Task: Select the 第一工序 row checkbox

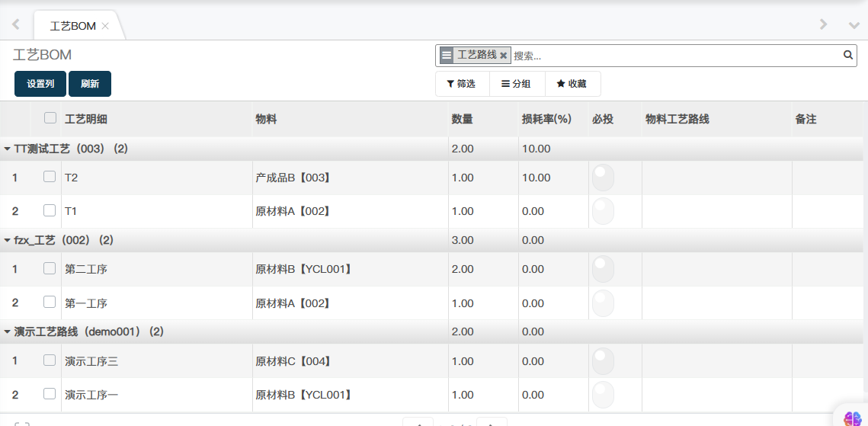Action: 50,302
